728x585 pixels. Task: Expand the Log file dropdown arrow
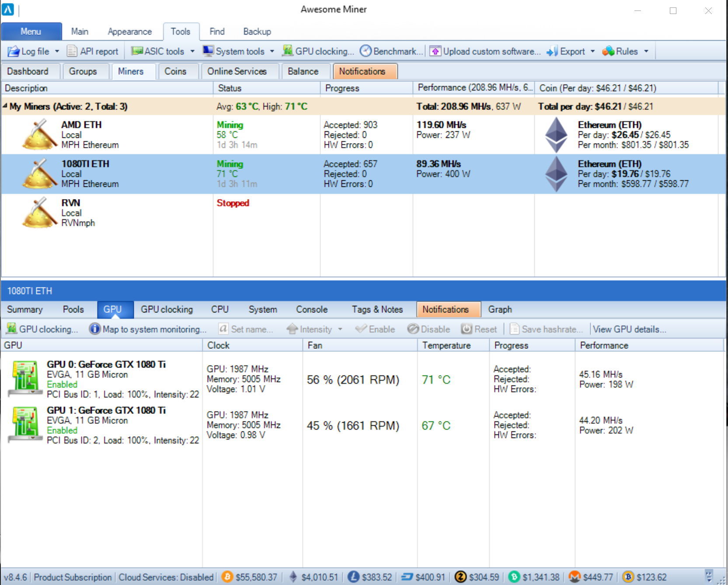point(57,51)
